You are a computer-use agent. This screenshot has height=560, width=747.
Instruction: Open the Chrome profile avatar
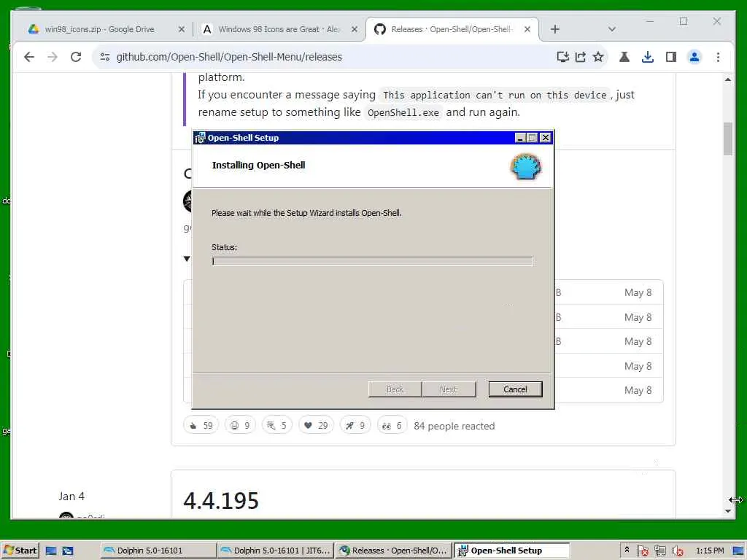(694, 57)
